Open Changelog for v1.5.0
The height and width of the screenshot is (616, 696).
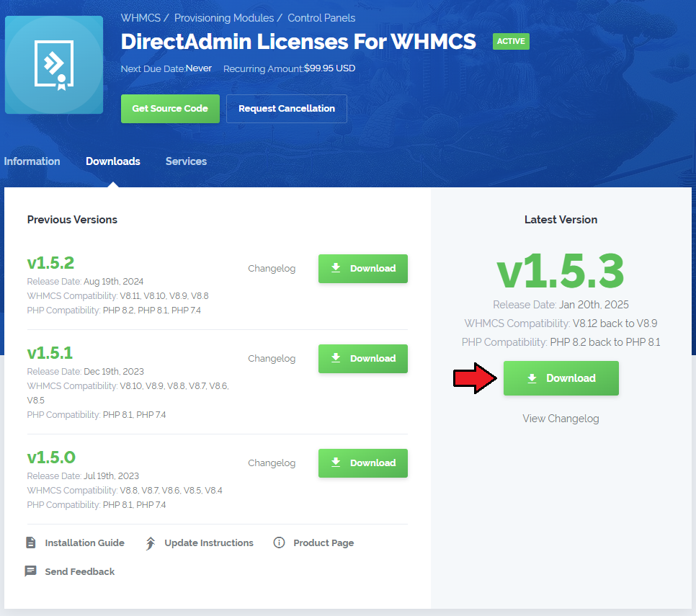(x=271, y=463)
